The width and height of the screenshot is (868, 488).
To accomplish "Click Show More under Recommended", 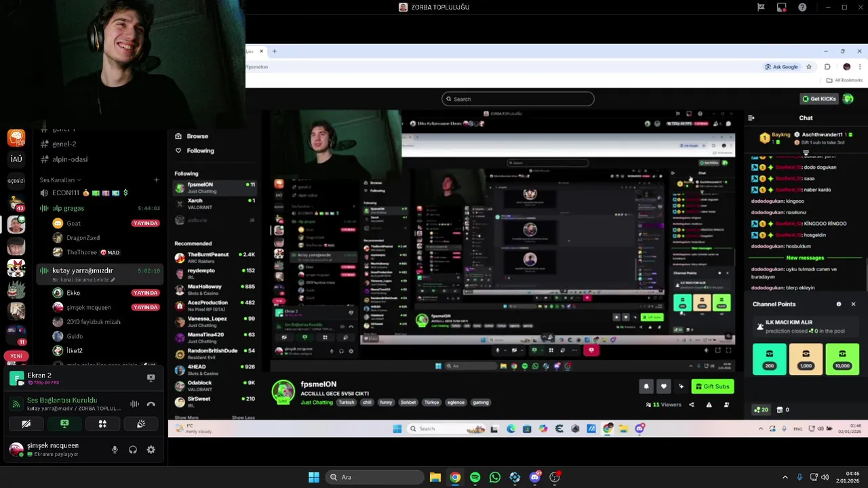I will point(186,418).
